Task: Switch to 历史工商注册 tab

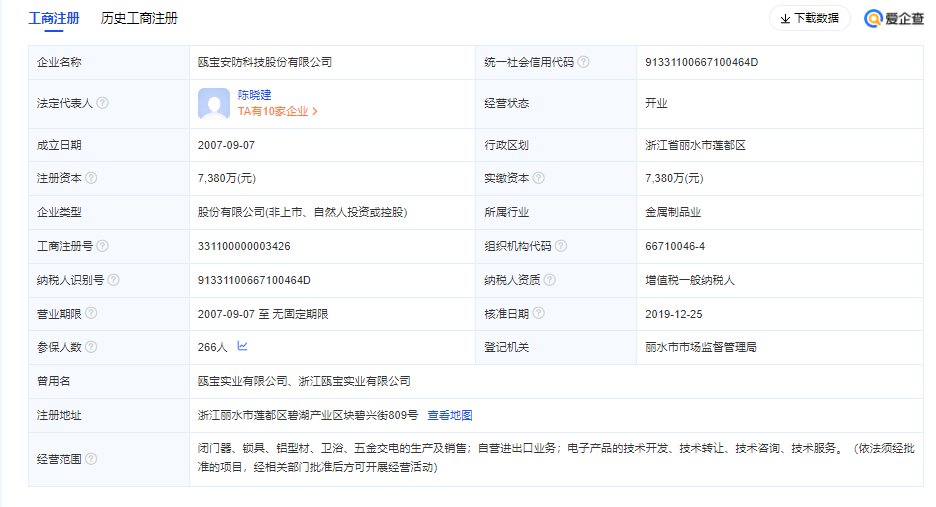Action: 139,19
